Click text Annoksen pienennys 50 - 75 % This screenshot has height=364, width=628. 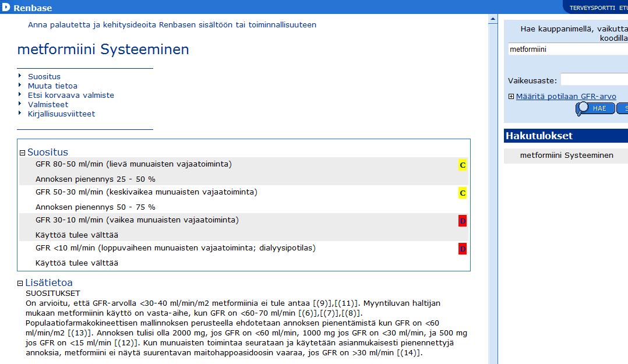tap(96, 207)
